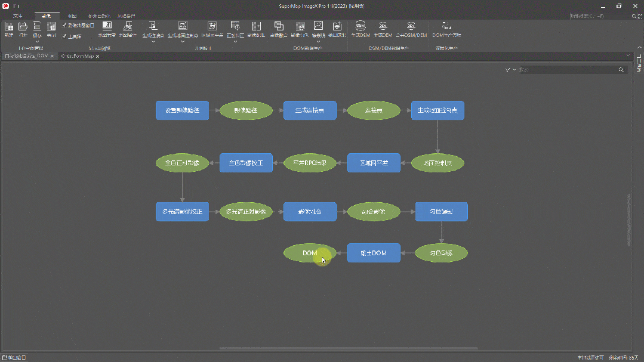The image size is (644, 362).
Task: Expand the 生成地面控制点 dropdown arrow
Action: pyautogui.click(x=183, y=42)
